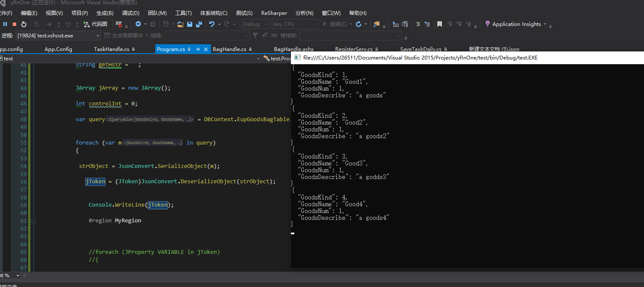This screenshot has width=644, height=287.
Task: Open the test project scope dropdown
Action: (x=130, y=59)
